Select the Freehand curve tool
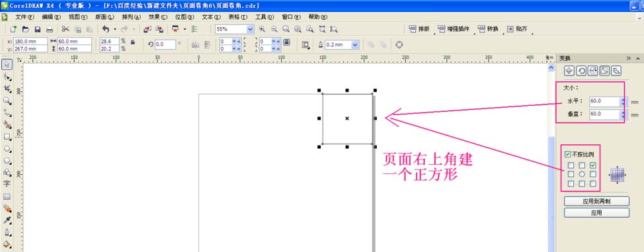 7,112
